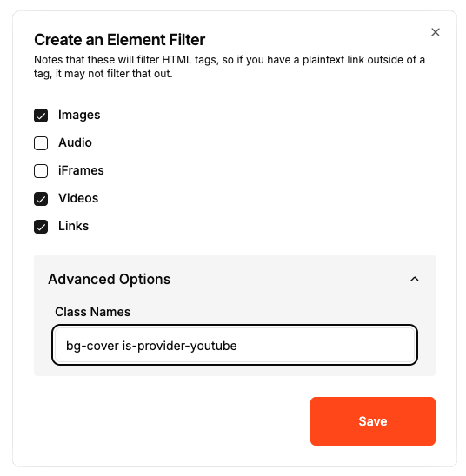Enable the Audio checkbox
The height and width of the screenshot is (476, 466).
(41, 143)
